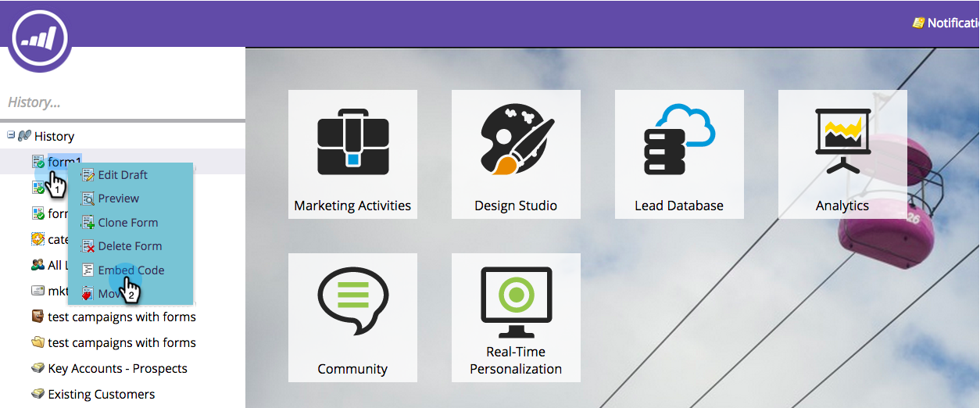Click the Existing Customers list icon
This screenshot has width=980, height=408.
(x=38, y=394)
